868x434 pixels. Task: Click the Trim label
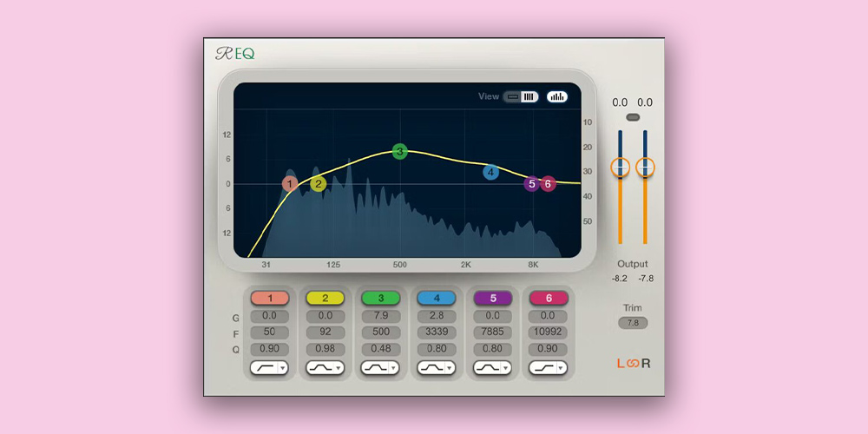point(633,308)
